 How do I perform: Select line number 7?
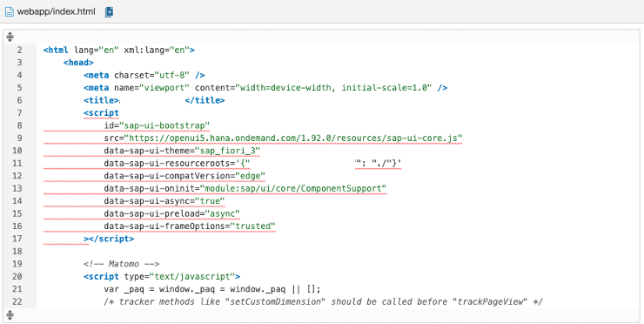(19, 113)
